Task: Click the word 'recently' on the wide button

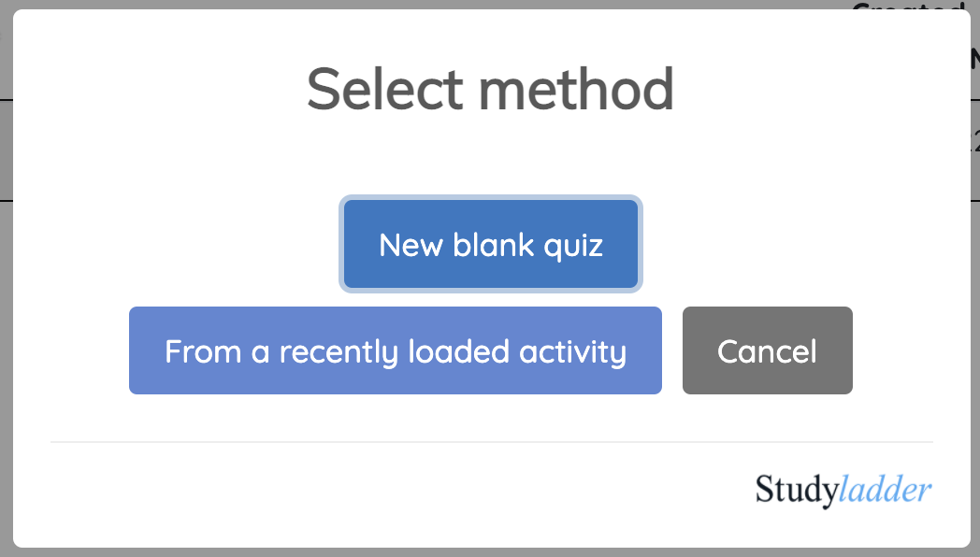Action: coord(339,352)
